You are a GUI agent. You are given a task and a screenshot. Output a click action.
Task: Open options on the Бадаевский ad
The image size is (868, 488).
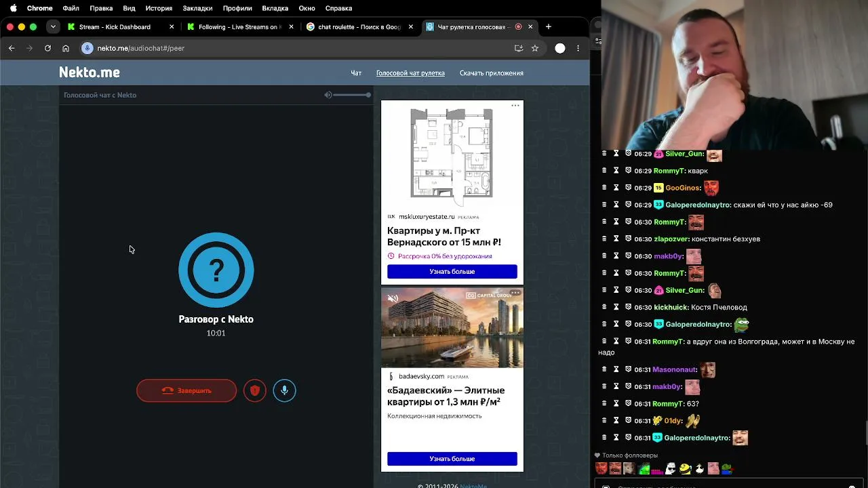[x=515, y=293]
